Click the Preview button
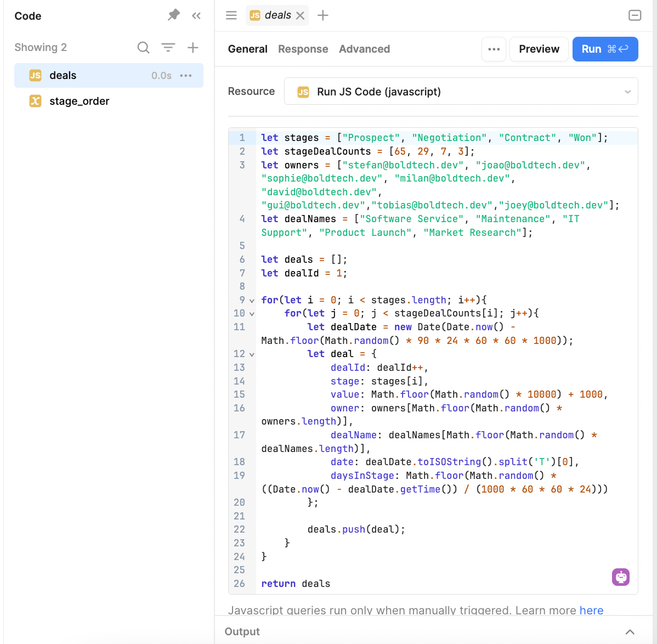 pyautogui.click(x=539, y=49)
